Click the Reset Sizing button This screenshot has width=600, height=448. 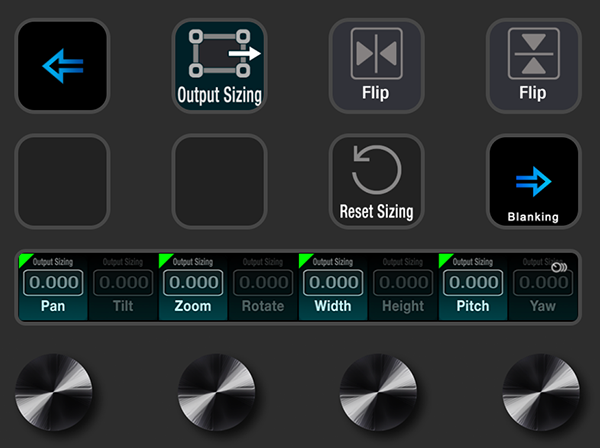click(x=377, y=181)
